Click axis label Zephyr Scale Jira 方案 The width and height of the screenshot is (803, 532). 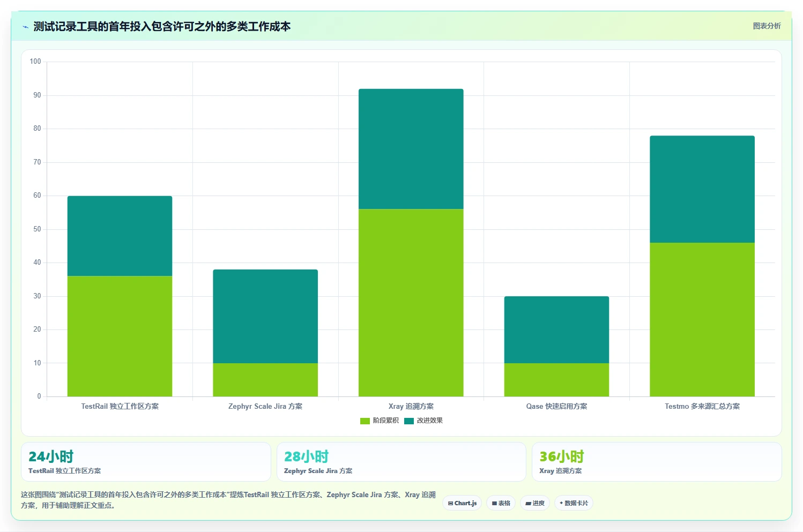pos(265,406)
